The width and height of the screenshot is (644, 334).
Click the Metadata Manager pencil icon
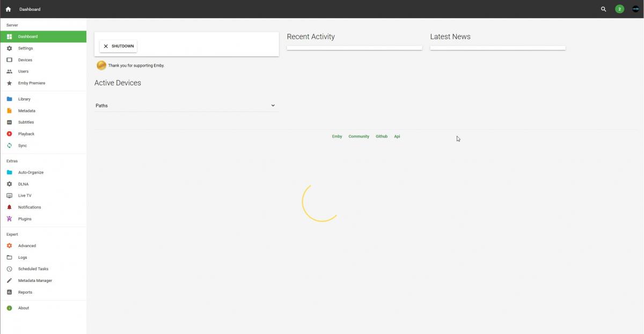tap(9, 281)
